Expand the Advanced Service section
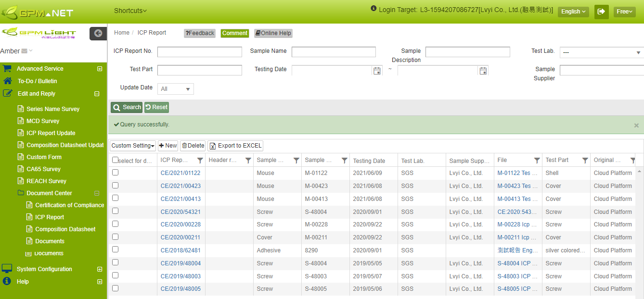The width and height of the screenshot is (644, 299). (100, 69)
